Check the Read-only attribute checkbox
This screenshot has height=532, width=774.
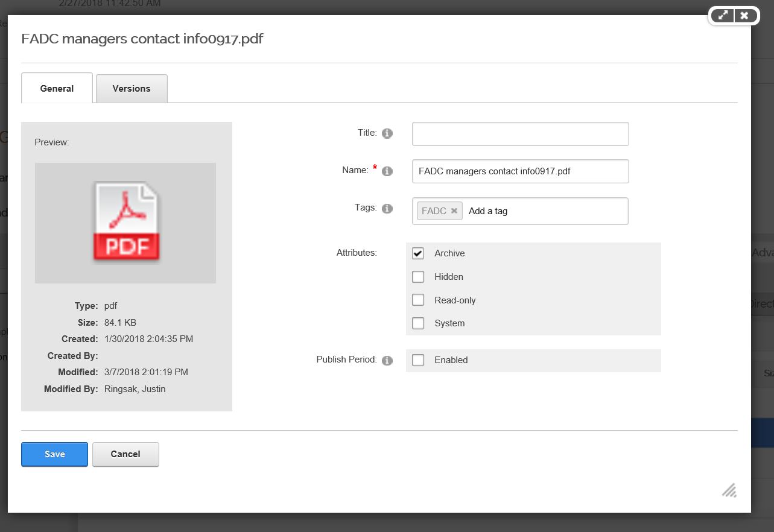[x=418, y=300]
